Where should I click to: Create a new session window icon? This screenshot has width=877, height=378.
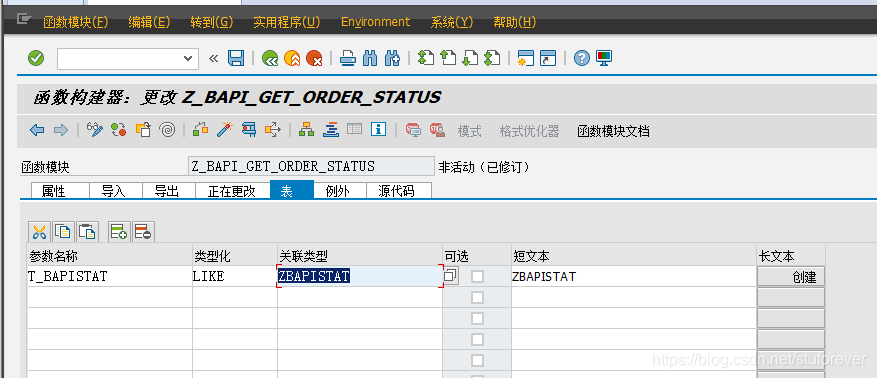(526, 58)
